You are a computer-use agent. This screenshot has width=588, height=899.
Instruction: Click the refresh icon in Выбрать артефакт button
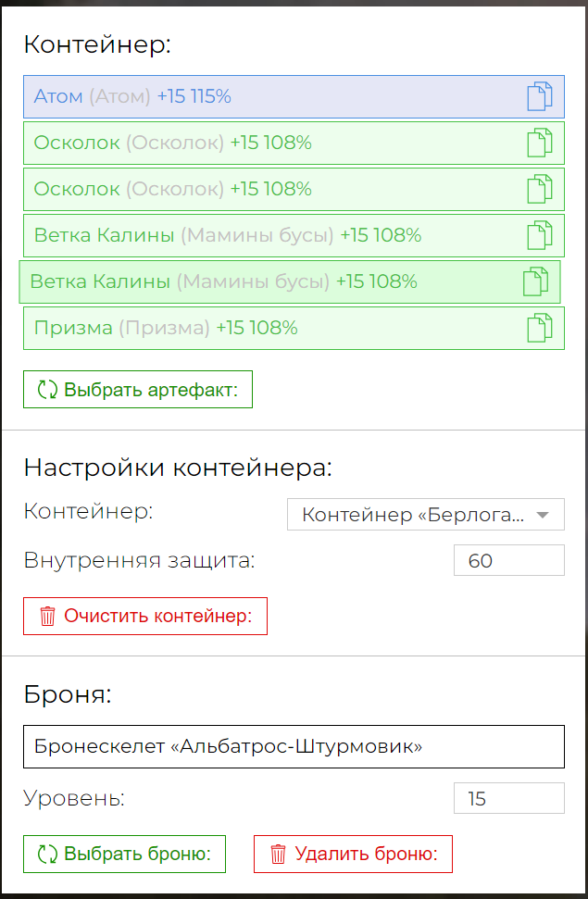pos(47,390)
